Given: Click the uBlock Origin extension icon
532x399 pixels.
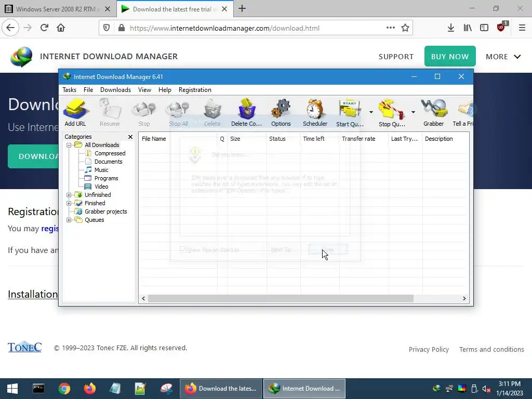Looking at the screenshot, I should [x=501, y=27].
